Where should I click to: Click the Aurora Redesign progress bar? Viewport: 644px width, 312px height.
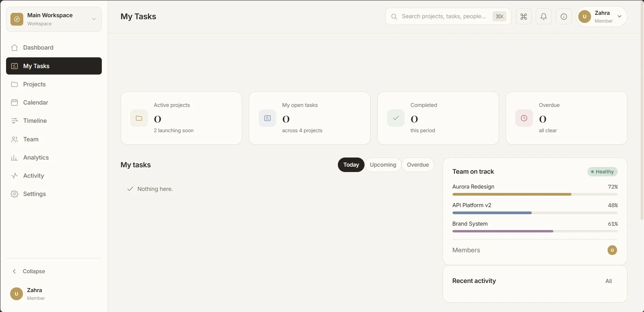pos(535,194)
